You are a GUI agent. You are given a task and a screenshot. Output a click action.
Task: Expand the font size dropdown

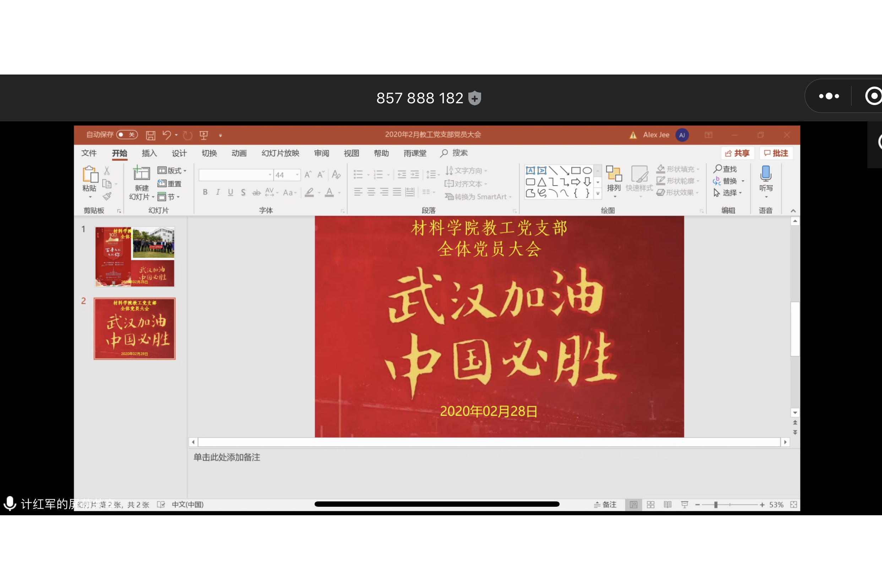[x=298, y=175]
